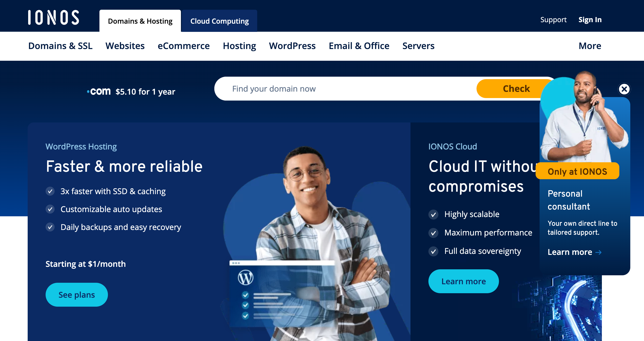Click the Only at IONOS badge

(577, 171)
